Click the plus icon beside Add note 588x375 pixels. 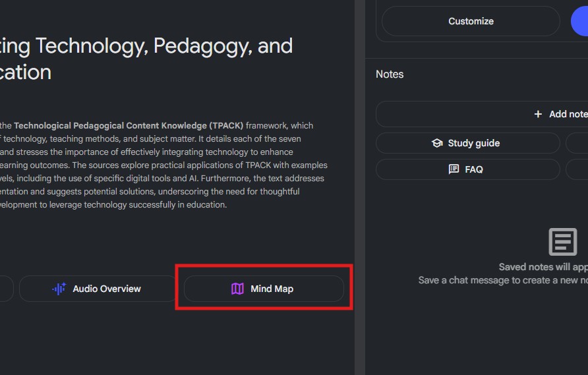[538, 114]
